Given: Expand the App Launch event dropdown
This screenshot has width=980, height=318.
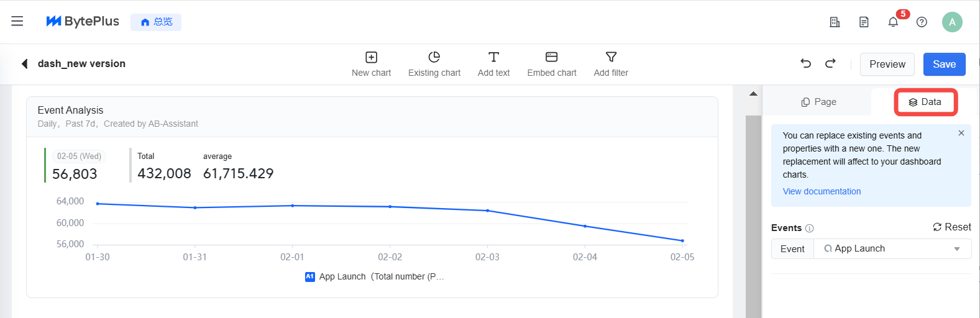Looking at the screenshot, I should (x=957, y=249).
